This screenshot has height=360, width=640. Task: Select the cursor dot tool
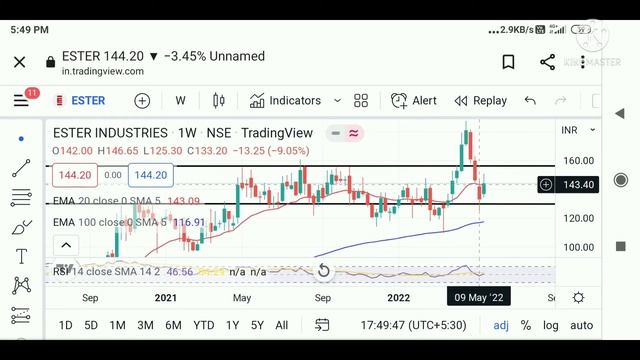21,139
